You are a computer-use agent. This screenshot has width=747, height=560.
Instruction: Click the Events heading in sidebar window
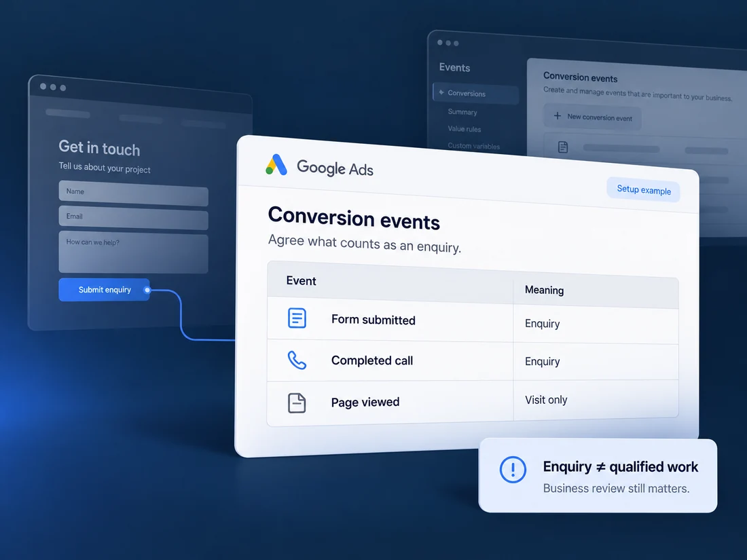click(454, 67)
